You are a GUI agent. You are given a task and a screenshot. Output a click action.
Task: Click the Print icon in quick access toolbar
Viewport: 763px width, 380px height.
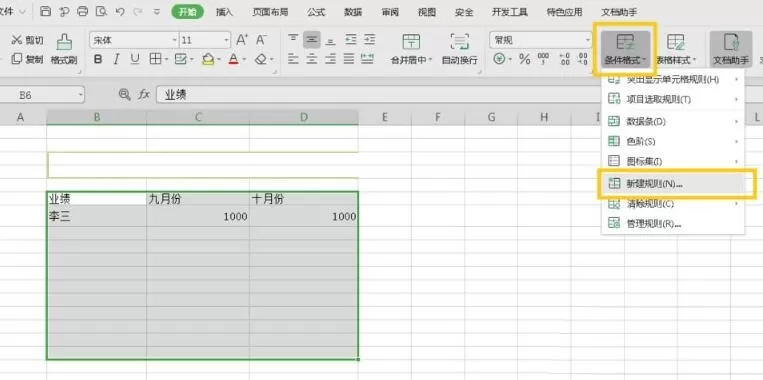(83, 11)
